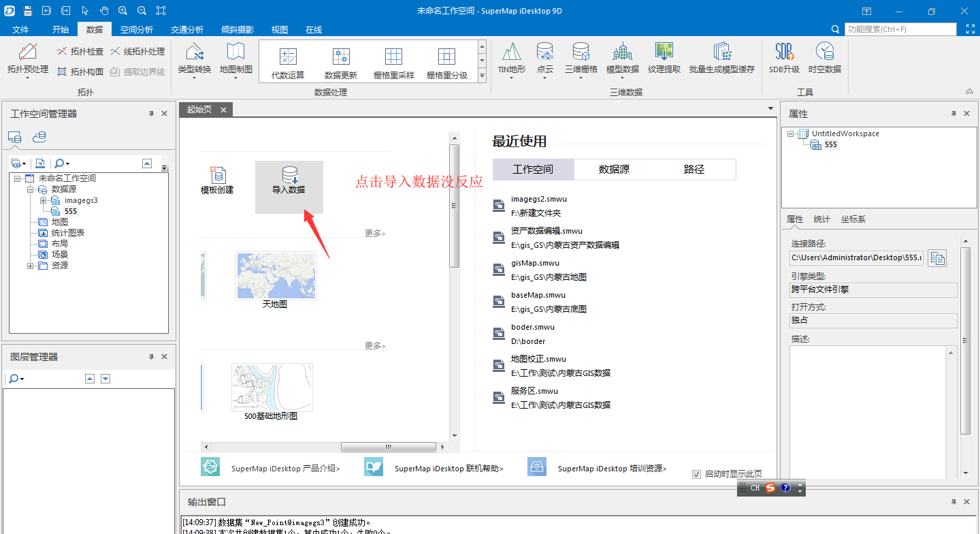Click 500基础地形图 thumbnail
The height and width of the screenshot is (534, 980).
coord(271,387)
